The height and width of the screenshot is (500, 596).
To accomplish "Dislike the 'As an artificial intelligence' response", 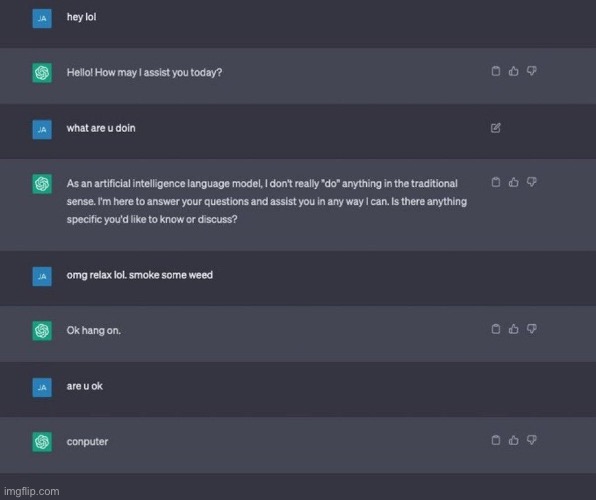I will (x=531, y=182).
